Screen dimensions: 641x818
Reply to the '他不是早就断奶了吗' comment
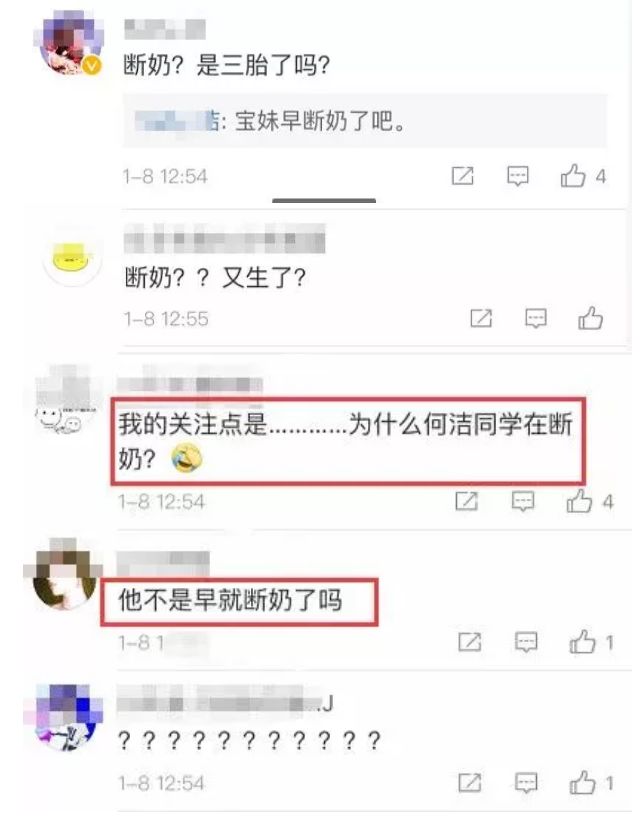(526, 642)
